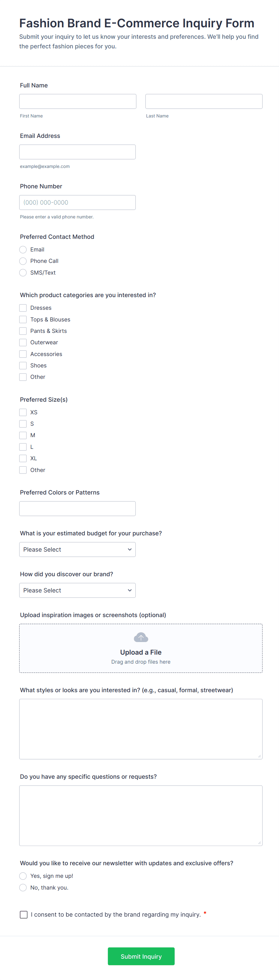Click the specific questions text area
The image size is (279, 980).
point(141,815)
